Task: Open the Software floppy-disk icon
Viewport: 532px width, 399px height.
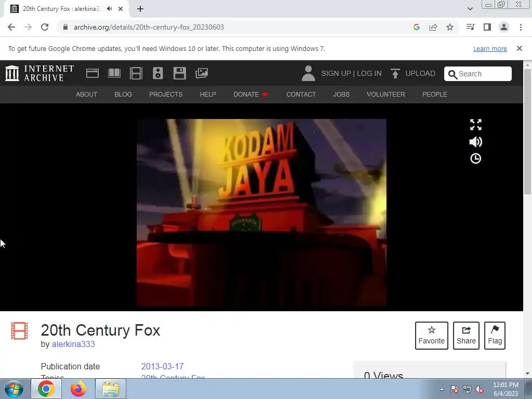Action: coord(179,73)
